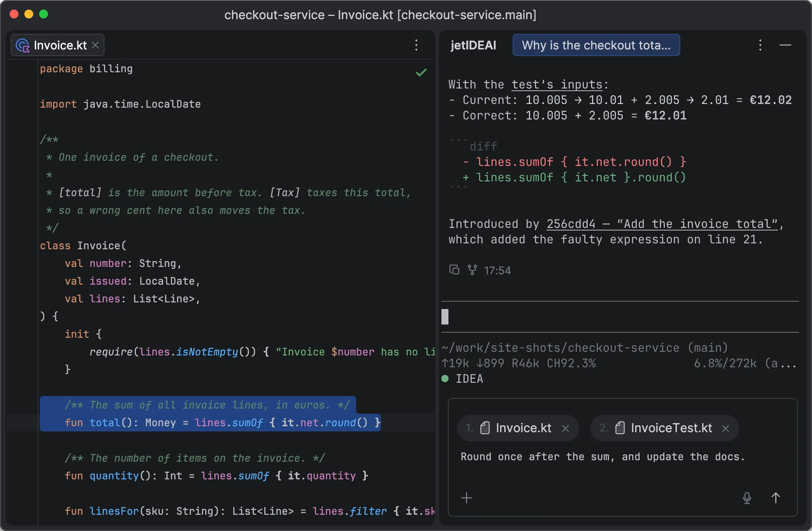Click 'import java.time.LocalDate' line

120,104
